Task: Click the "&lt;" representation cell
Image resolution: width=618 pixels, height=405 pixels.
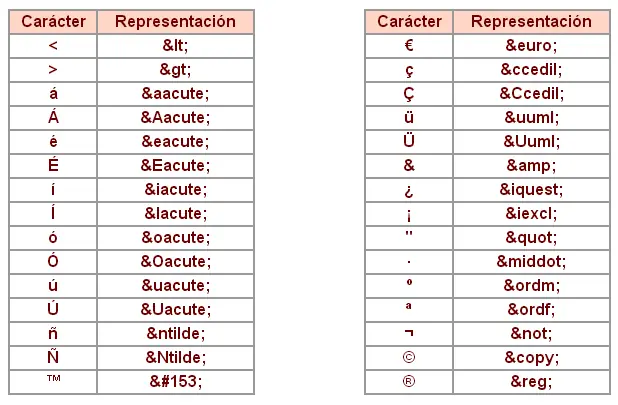Action: (175, 46)
